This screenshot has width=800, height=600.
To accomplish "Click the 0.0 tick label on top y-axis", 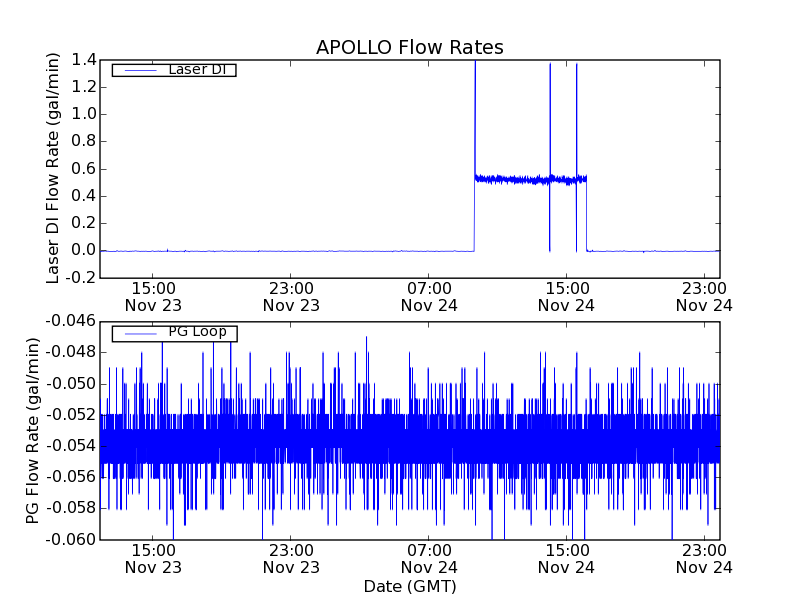I will pyautogui.click(x=83, y=250).
